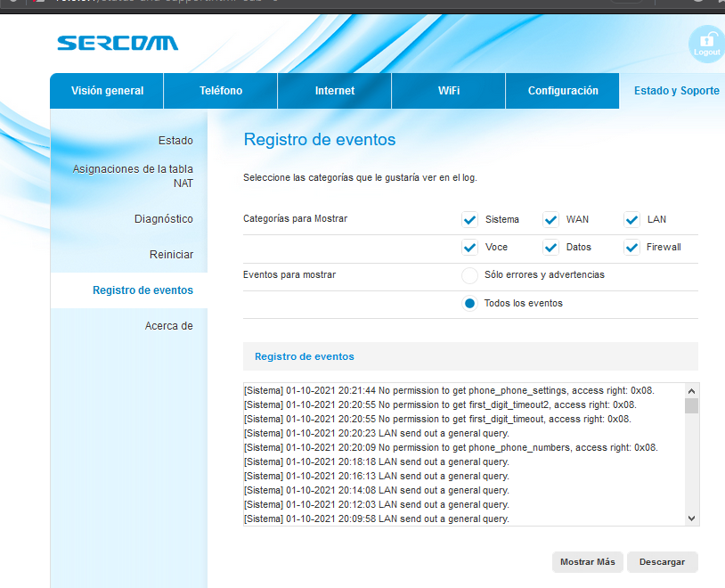Select the 'Todos los eventos' option

point(469,303)
